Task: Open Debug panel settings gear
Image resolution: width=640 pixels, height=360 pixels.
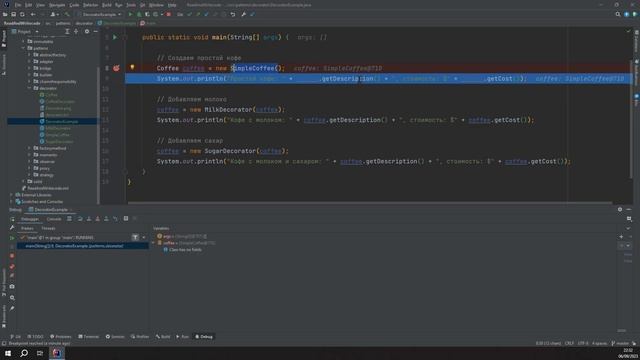Action: point(620,209)
